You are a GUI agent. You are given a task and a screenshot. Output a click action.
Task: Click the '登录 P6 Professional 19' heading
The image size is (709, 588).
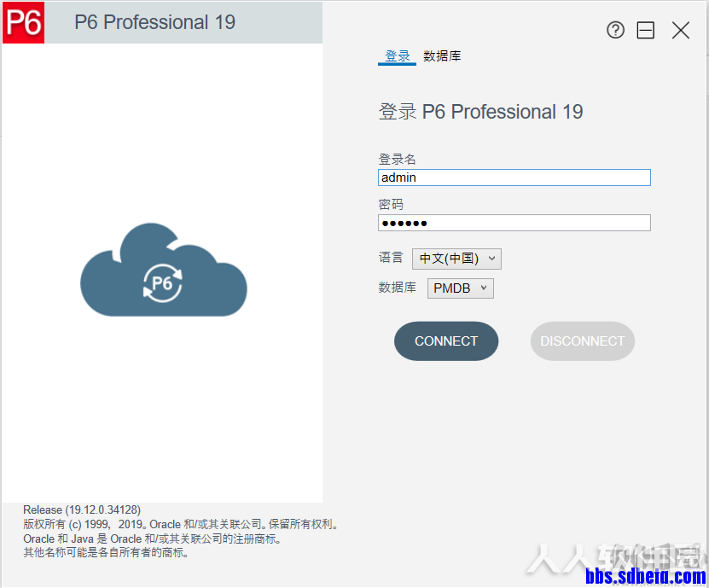(x=480, y=112)
